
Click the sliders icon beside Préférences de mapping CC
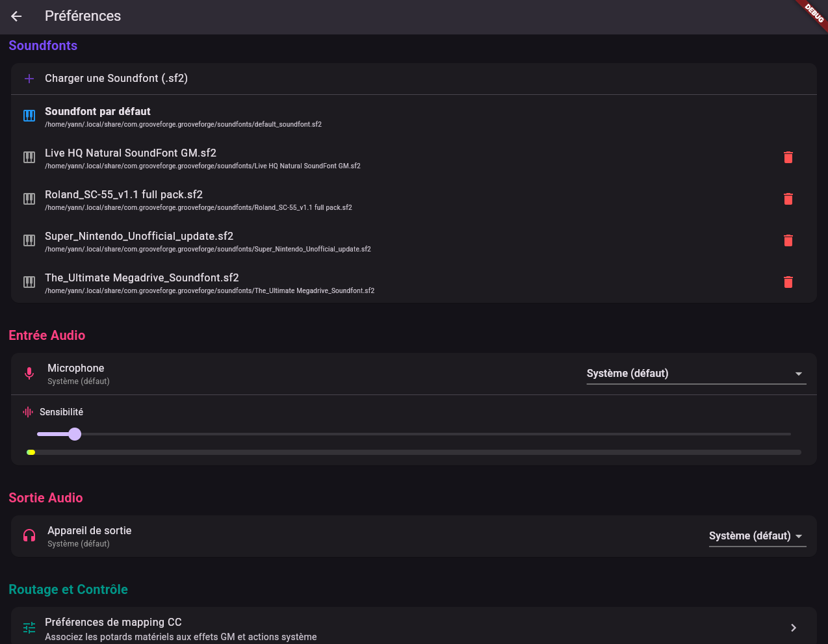pyautogui.click(x=29, y=627)
